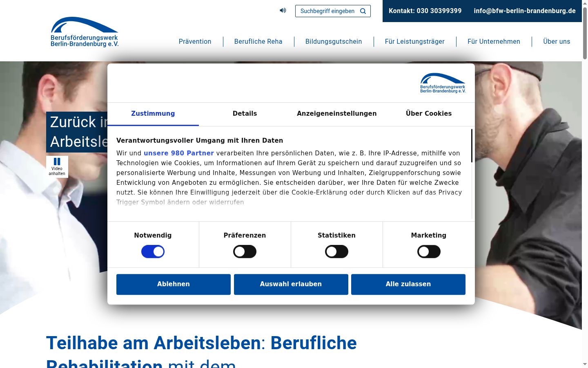Click the Berufsförderungswerk logo in the page header
The height and width of the screenshot is (368, 588).
(x=85, y=32)
